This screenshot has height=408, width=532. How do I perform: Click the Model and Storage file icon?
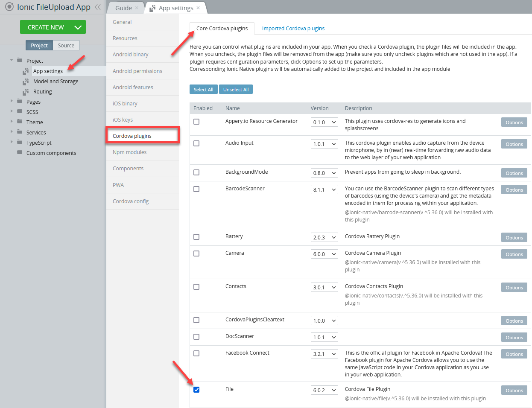point(26,82)
